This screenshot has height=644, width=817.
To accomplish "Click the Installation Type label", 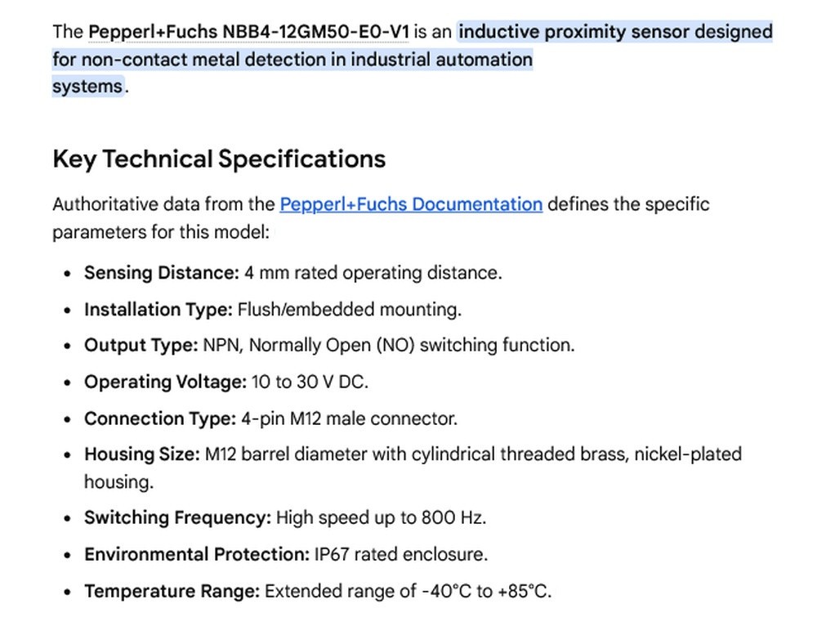I will [158, 310].
